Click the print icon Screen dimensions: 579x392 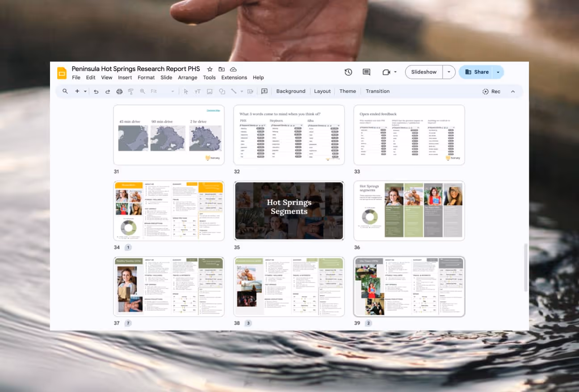pos(119,91)
